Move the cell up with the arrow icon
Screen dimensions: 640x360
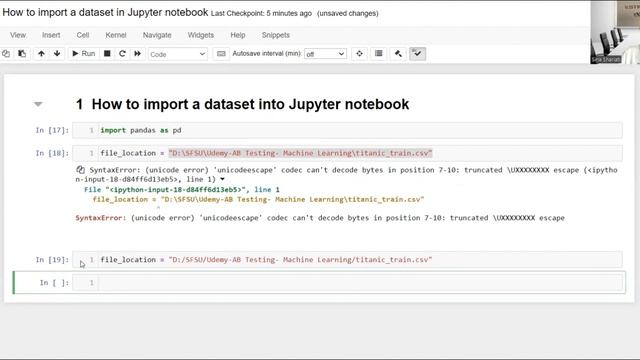tap(41, 53)
